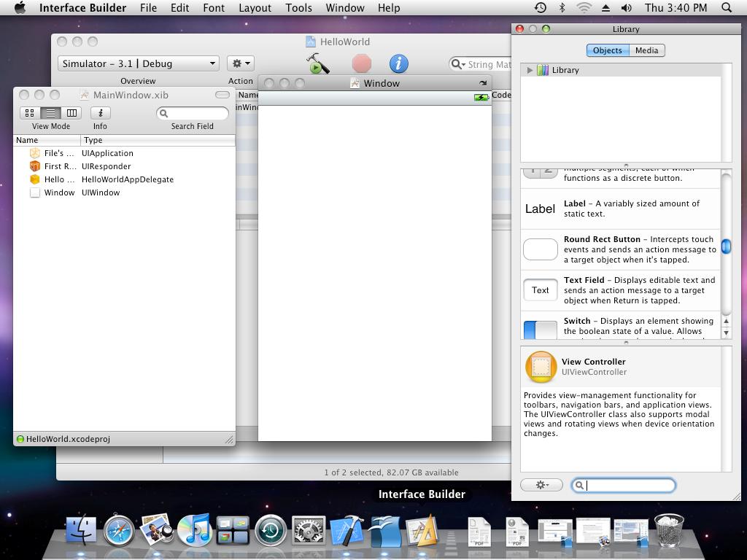Select the HelloWorldAppDelegate type cell
Image resolution: width=747 pixels, height=560 pixels.
[x=128, y=179]
